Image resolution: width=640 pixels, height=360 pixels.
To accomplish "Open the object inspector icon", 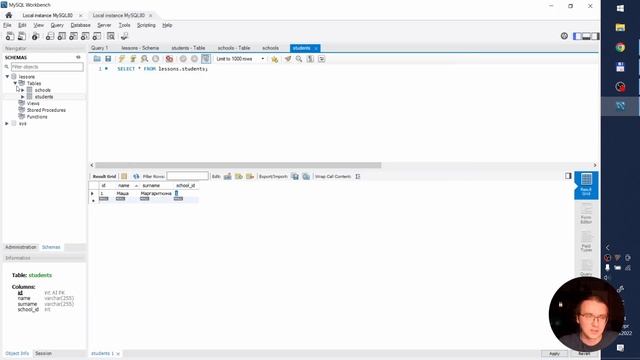I will click(36, 36).
